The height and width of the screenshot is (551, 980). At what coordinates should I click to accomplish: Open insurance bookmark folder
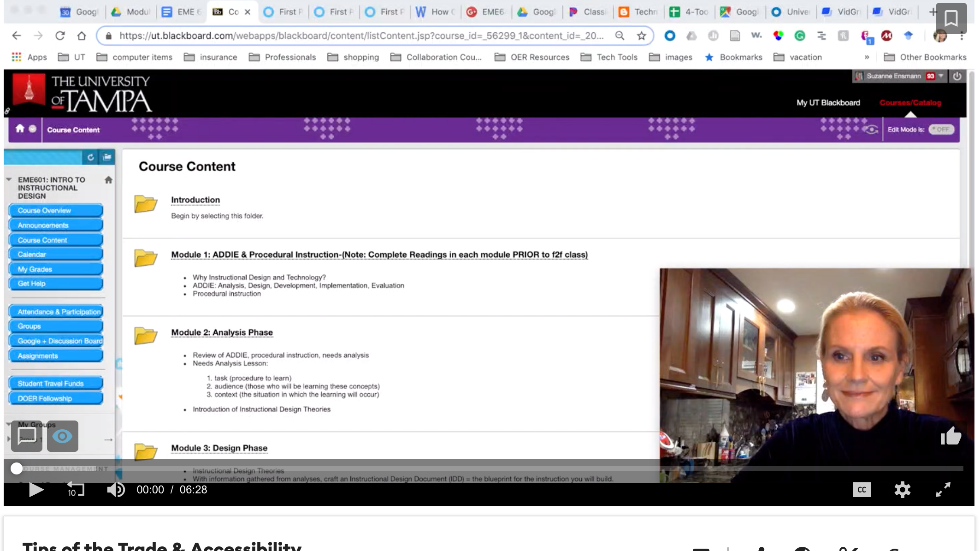point(211,57)
